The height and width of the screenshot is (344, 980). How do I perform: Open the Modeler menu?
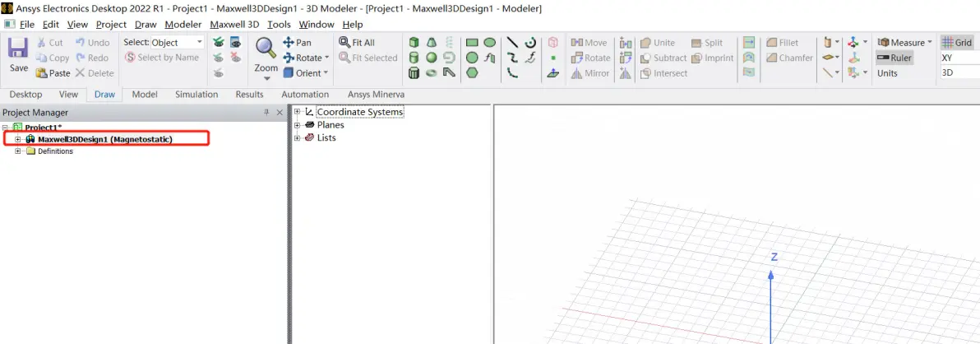[183, 25]
